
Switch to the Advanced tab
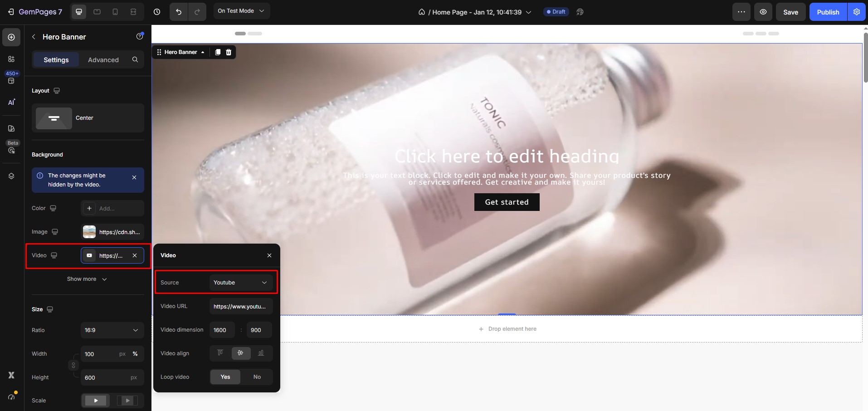tap(103, 60)
